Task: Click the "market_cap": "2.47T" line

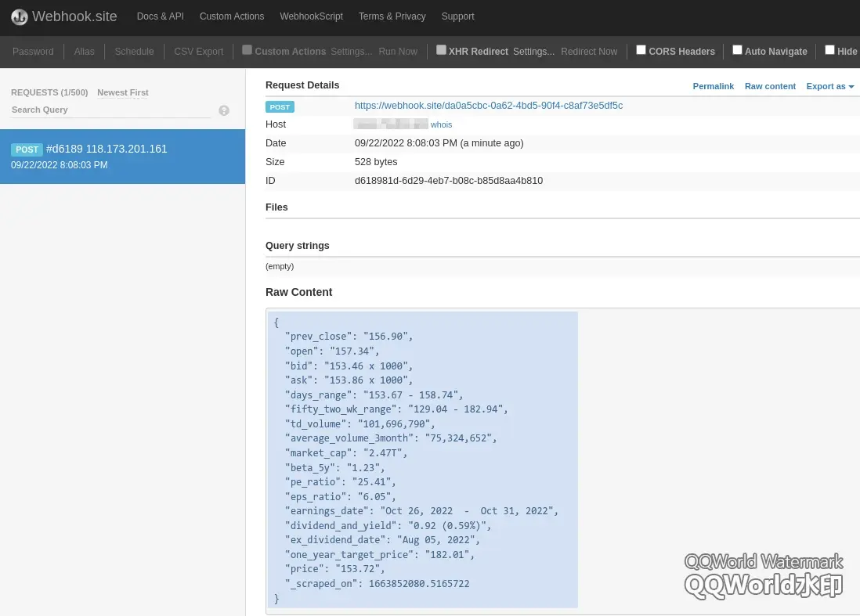Action: point(345,453)
